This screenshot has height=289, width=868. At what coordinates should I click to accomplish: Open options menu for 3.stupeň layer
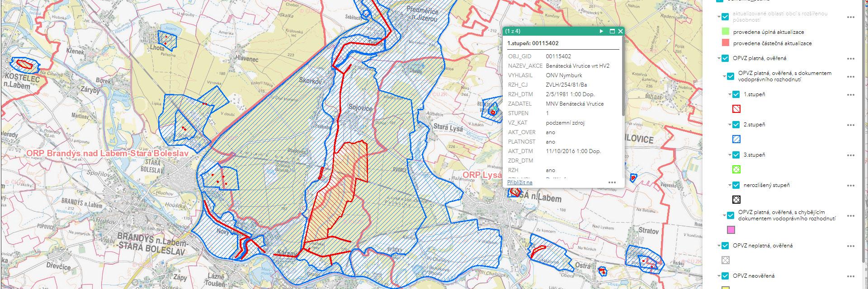tap(851, 155)
